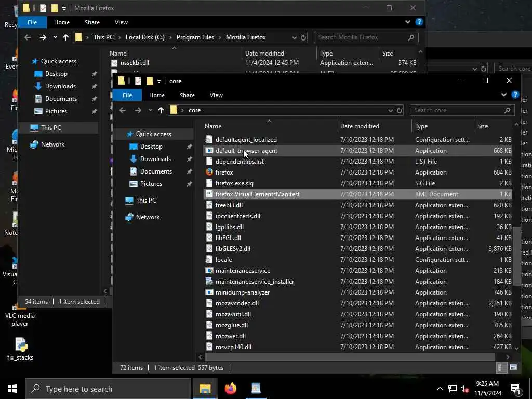Viewport: 532px width, 399px height.
Task: Click Program Files breadcrumb in address bar
Action: [195, 37]
